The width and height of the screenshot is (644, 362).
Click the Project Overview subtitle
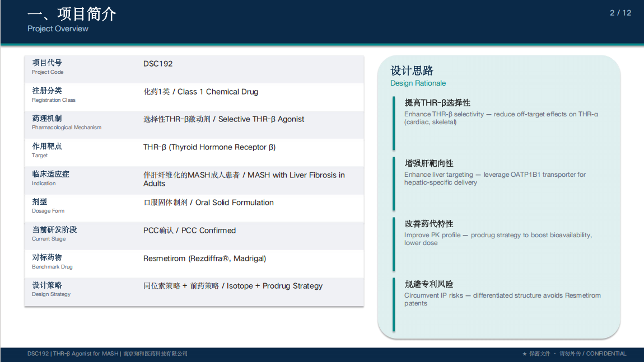pyautogui.click(x=58, y=29)
